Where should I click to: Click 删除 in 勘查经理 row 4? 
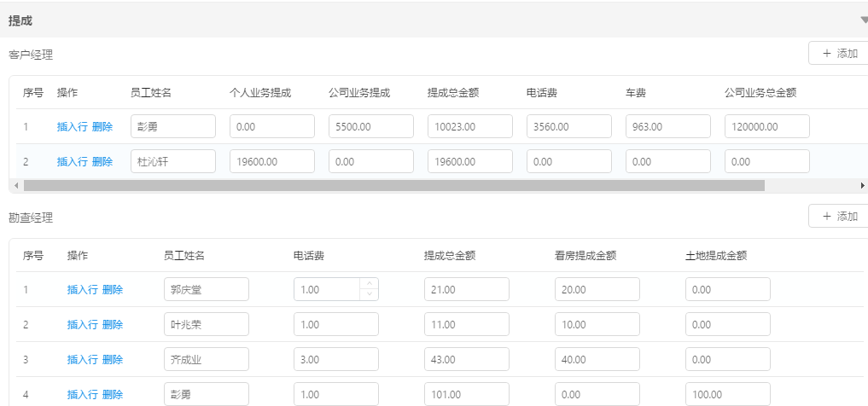point(113,394)
